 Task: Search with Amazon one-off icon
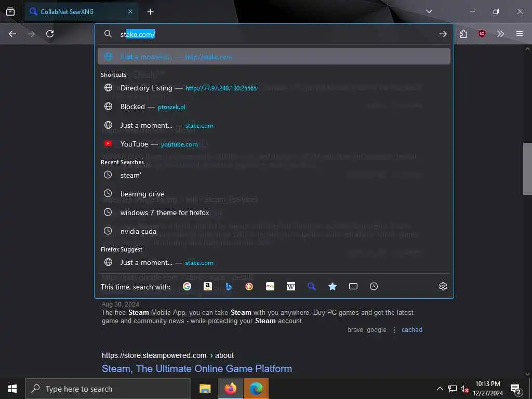click(x=208, y=286)
